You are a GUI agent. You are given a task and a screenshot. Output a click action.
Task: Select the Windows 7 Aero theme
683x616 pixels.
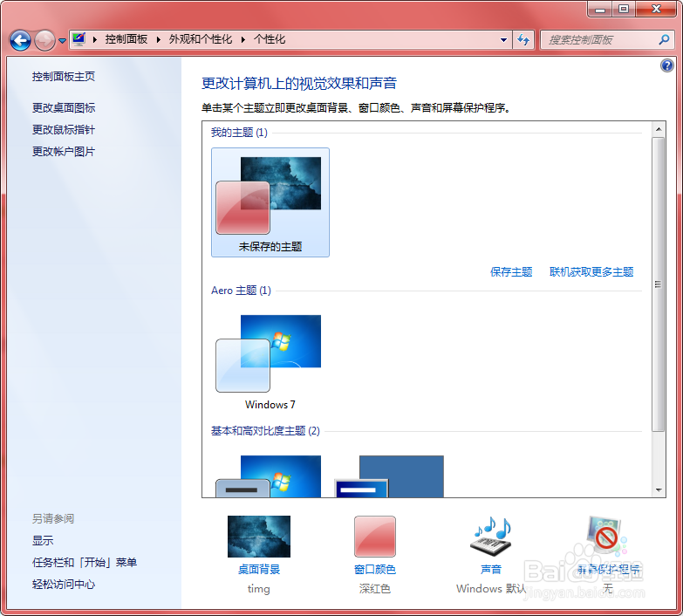(x=270, y=360)
